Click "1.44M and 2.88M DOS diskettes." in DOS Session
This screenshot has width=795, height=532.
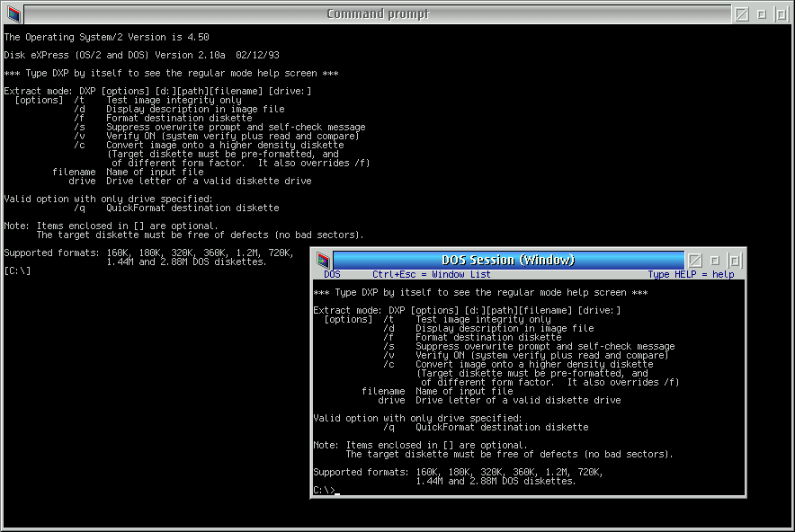(496, 482)
